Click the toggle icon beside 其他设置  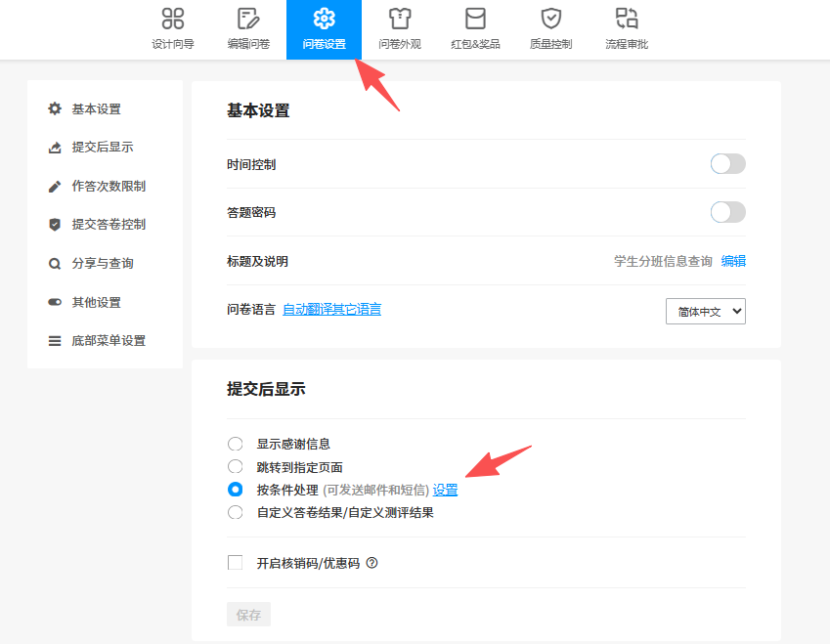[55, 302]
